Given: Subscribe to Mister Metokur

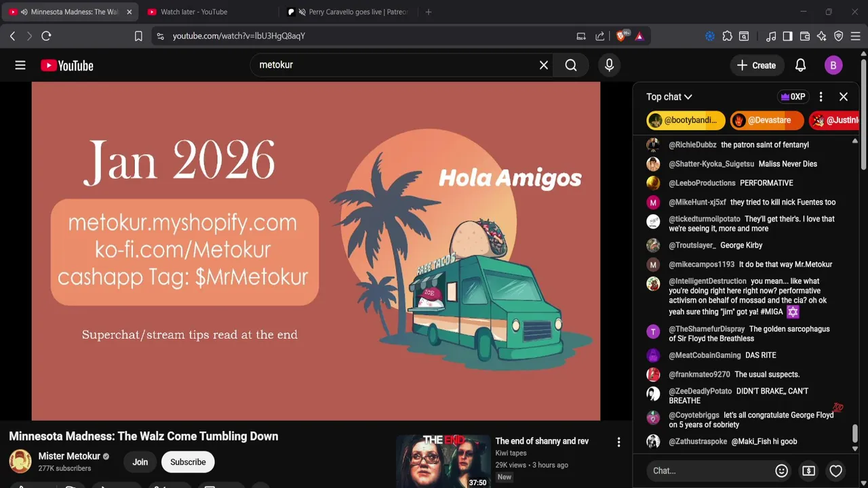Looking at the screenshot, I should (x=188, y=462).
